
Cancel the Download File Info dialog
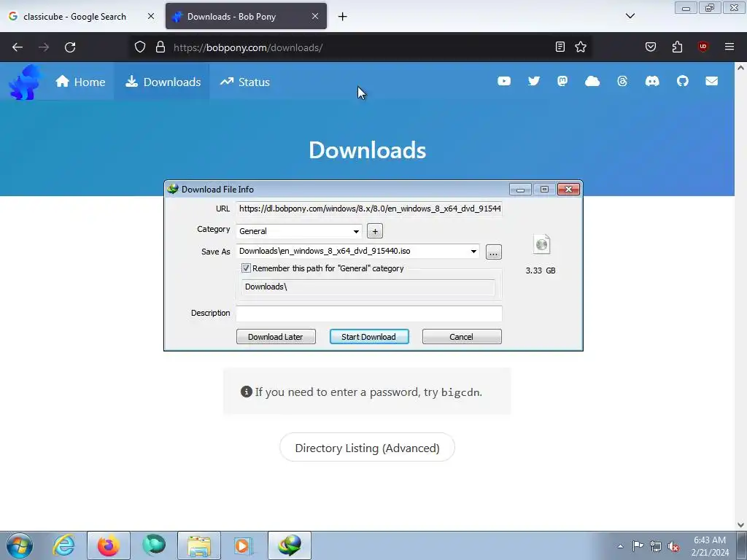tap(462, 337)
